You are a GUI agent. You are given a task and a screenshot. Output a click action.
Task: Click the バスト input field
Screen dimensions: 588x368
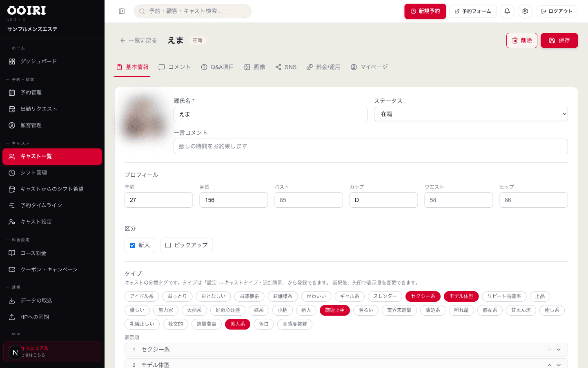click(309, 200)
